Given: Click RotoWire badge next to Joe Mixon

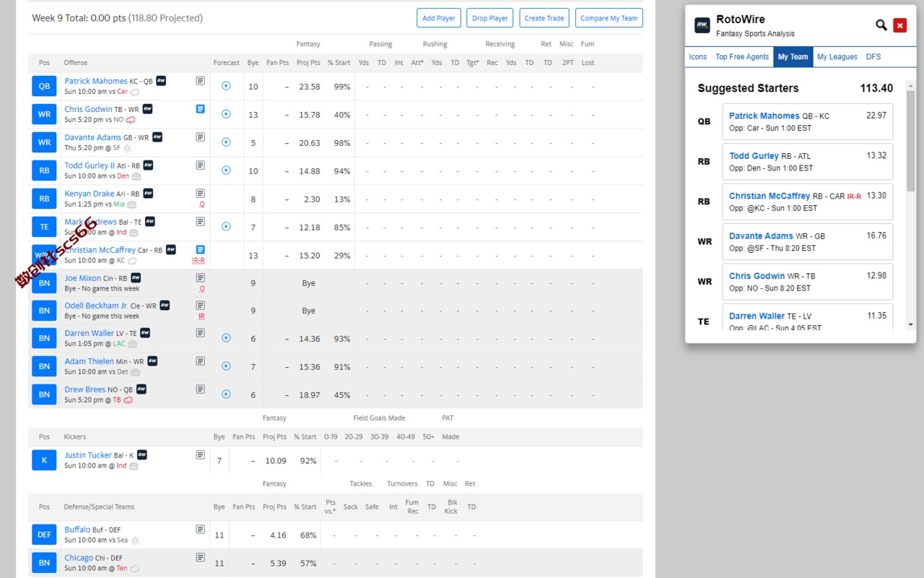Looking at the screenshot, I should point(136,277).
